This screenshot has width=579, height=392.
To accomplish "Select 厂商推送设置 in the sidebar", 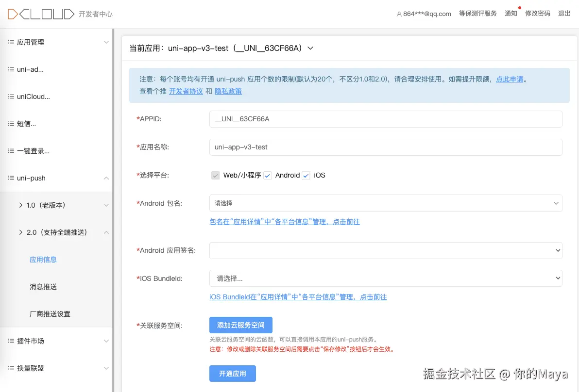I will (x=50, y=314).
